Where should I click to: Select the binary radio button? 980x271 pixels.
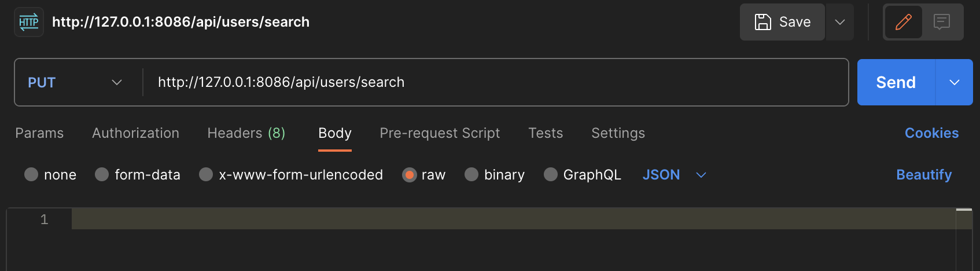point(471,174)
